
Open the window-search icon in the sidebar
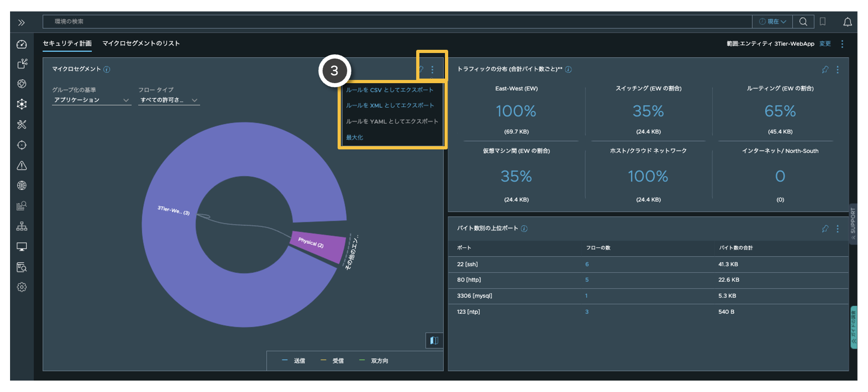[21, 267]
